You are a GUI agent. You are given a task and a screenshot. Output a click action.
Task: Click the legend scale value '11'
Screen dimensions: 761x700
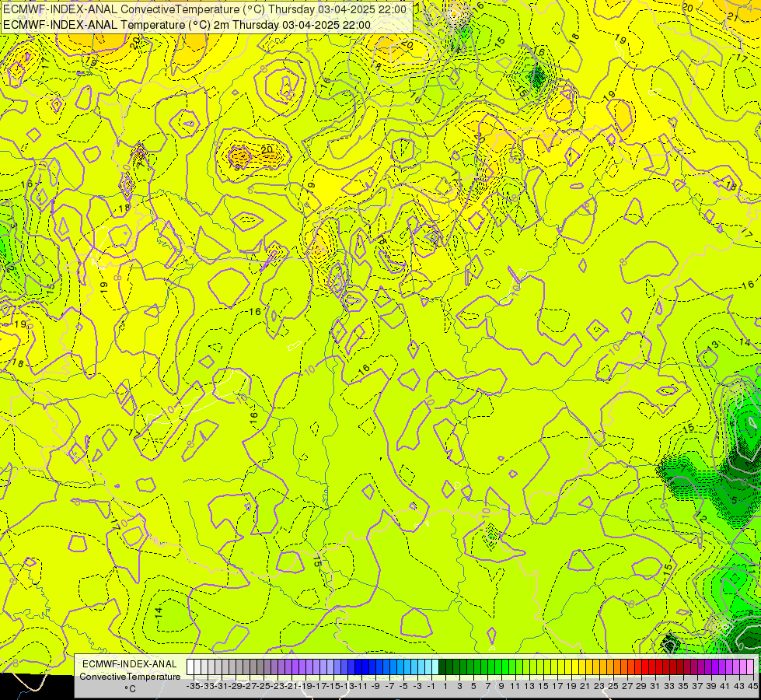515,686
